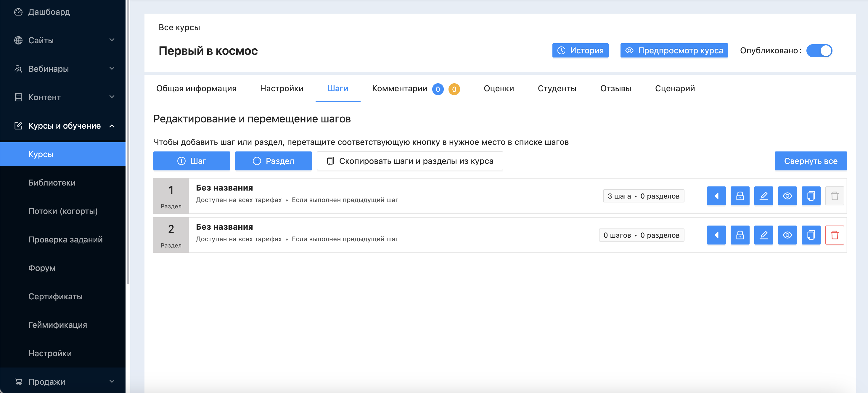Click the eye icon on section 2
The height and width of the screenshot is (393, 868).
coord(787,234)
